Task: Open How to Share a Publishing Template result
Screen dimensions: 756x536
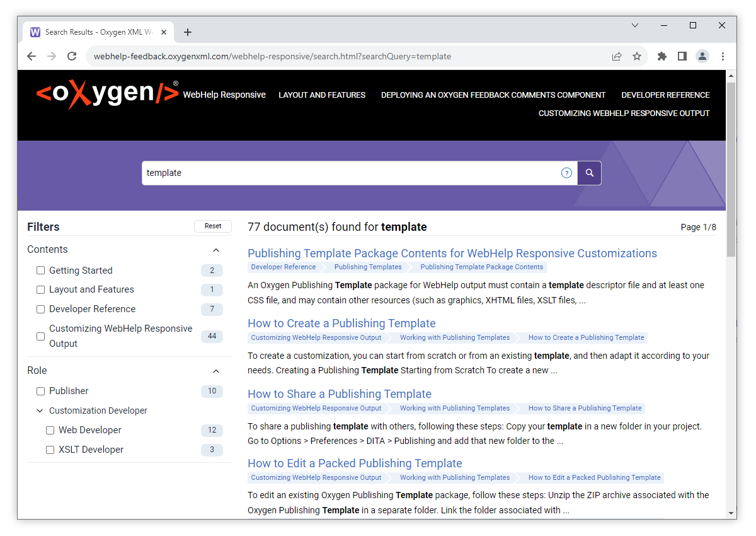Action: pos(340,394)
